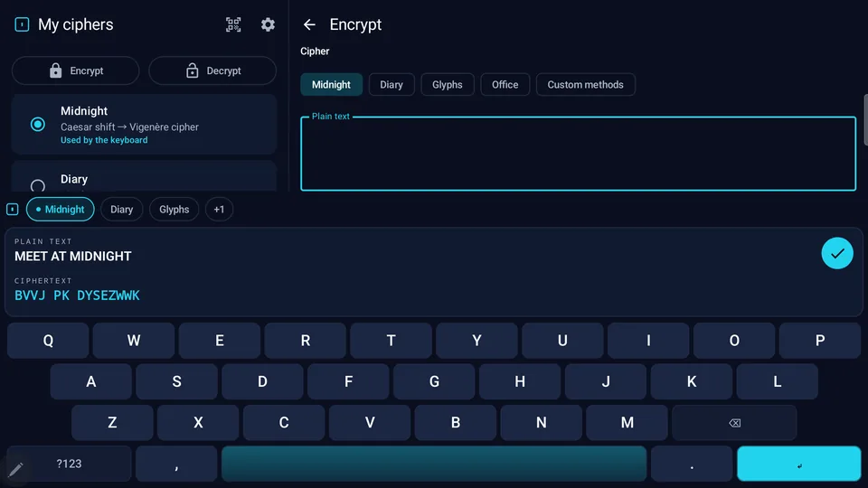Viewport: 868px width, 488px height.
Task: Tap the R key
Action: (x=305, y=341)
